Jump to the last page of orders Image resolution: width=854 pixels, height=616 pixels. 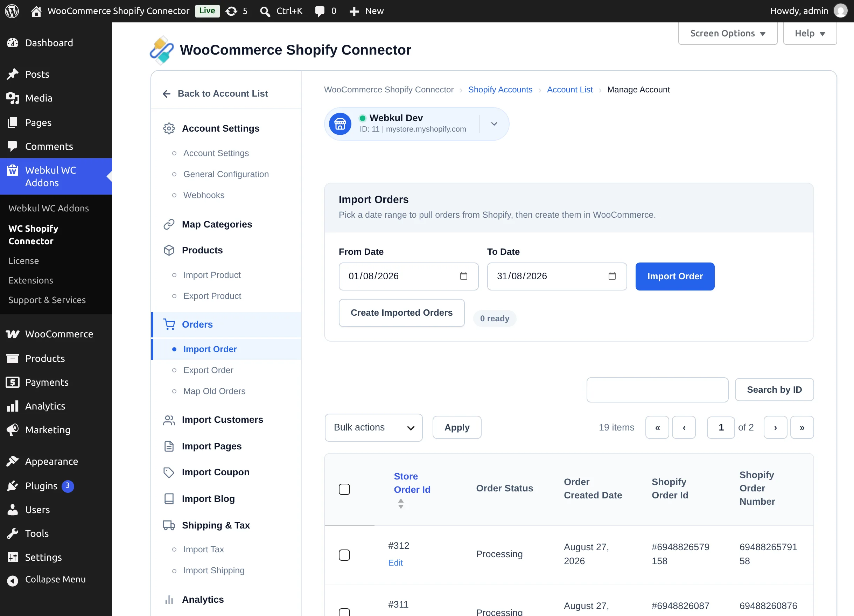(802, 427)
